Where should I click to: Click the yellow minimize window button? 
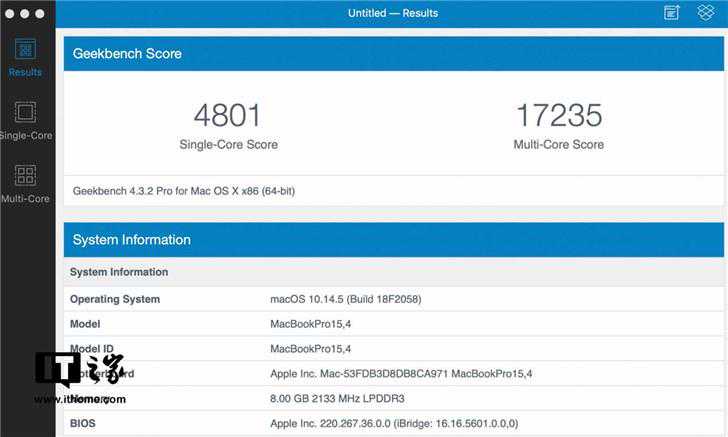coord(25,13)
